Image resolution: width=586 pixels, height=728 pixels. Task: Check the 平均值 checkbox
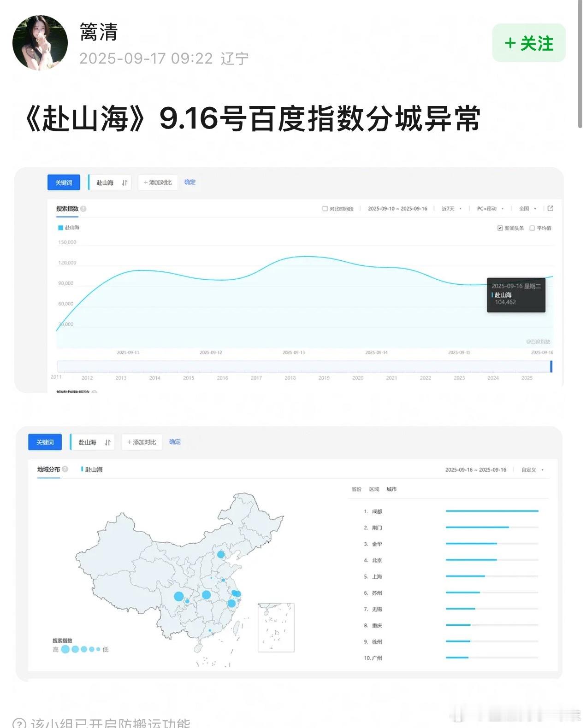pos(532,228)
